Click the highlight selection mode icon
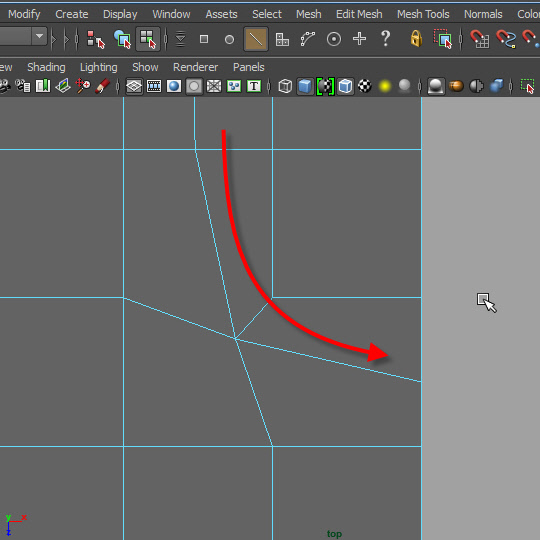 (443, 39)
